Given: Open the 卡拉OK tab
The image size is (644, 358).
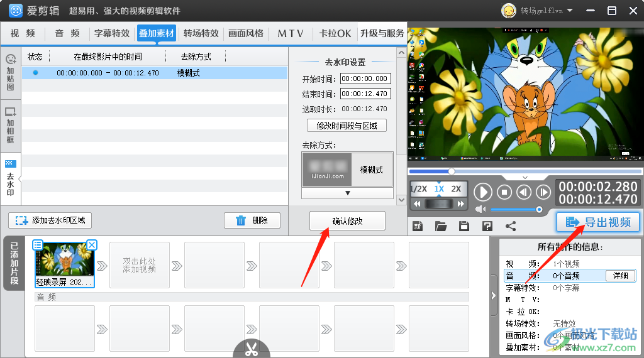Looking at the screenshot, I should pyautogui.click(x=335, y=33).
